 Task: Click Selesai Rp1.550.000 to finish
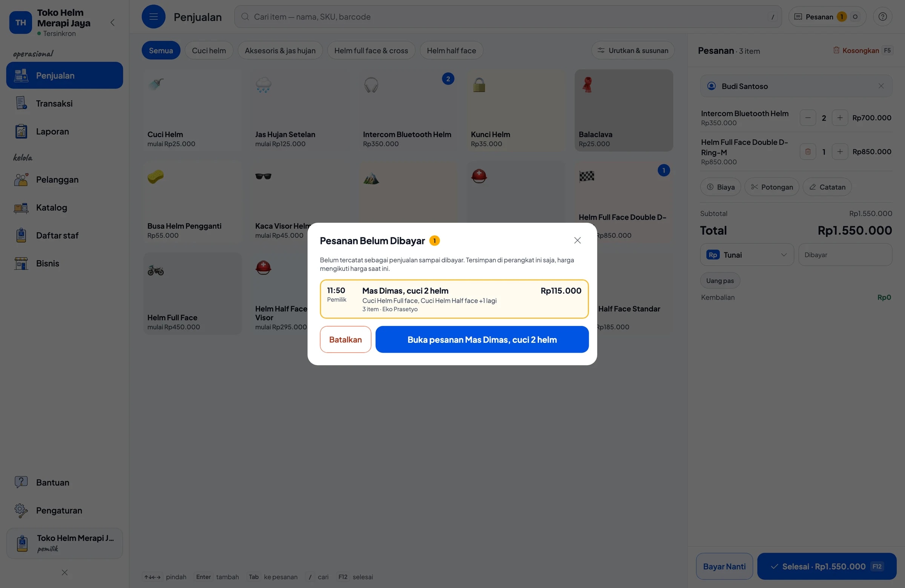click(827, 567)
